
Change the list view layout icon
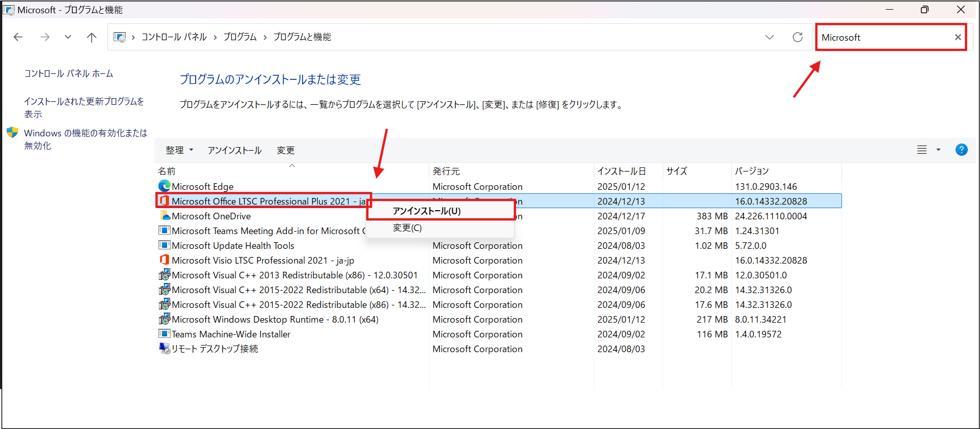922,150
